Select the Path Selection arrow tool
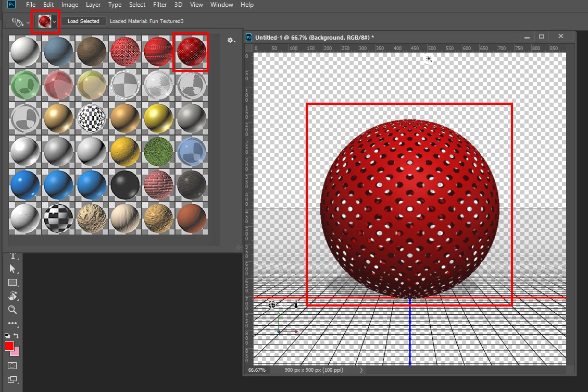The height and width of the screenshot is (392, 588). pyautogui.click(x=12, y=269)
